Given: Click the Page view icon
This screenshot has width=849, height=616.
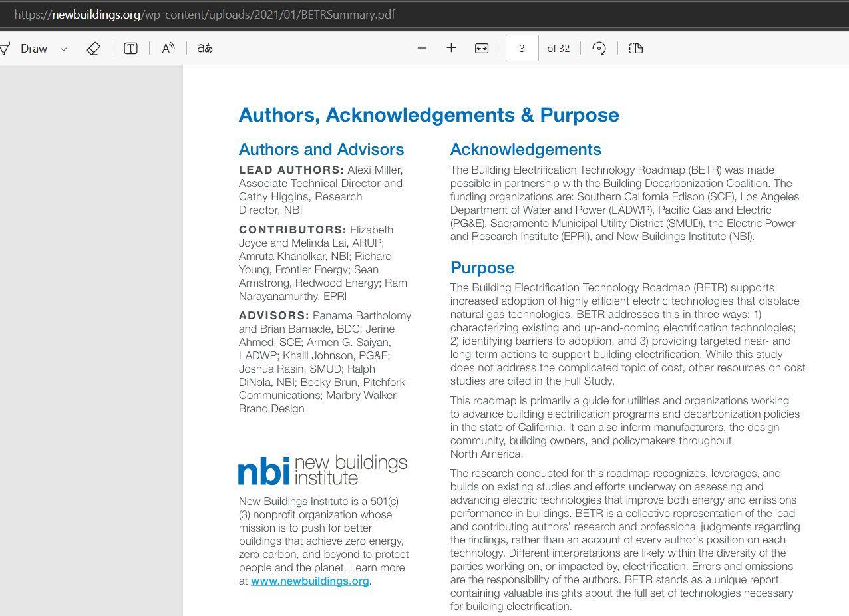Looking at the screenshot, I should [x=636, y=48].
